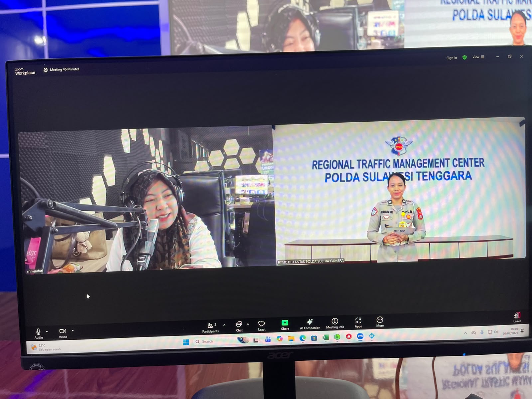Check the green encryption shield icon
This screenshot has height=399, width=532.
click(465, 57)
